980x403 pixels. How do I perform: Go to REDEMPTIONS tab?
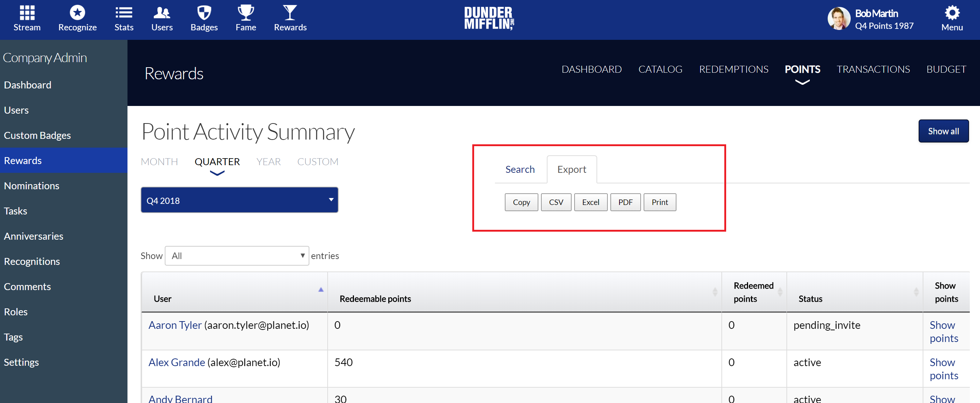(x=733, y=69)
